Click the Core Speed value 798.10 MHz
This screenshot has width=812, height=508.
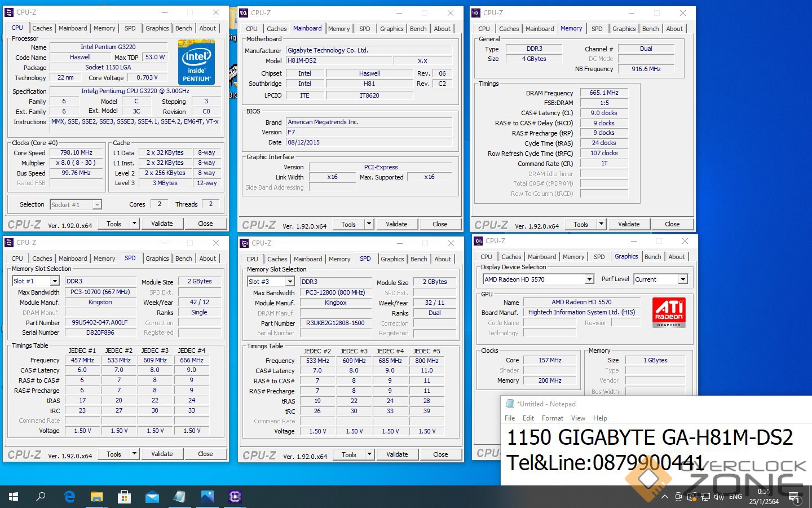[x=76, y=152]
